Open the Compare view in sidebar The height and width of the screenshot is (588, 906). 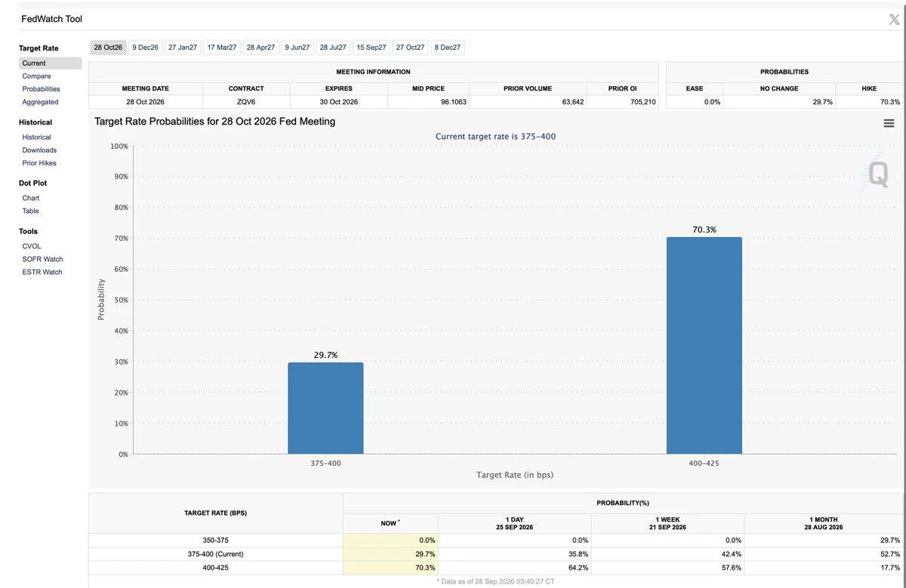[37, 76]
